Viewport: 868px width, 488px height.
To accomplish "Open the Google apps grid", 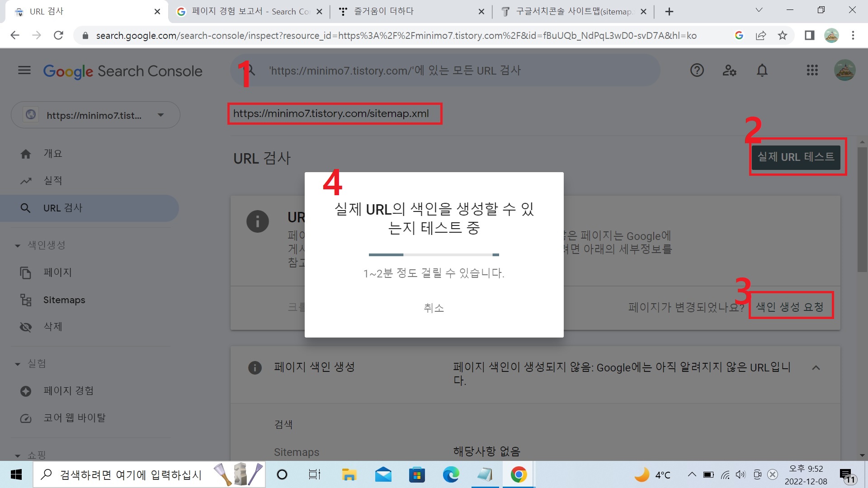I will point(812,70).
